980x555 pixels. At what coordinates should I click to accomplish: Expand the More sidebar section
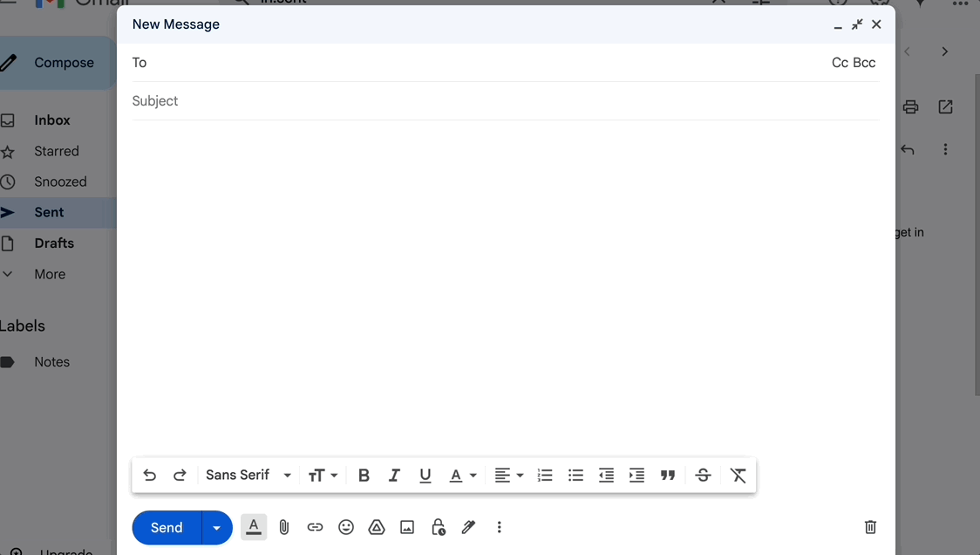[50, 274]
